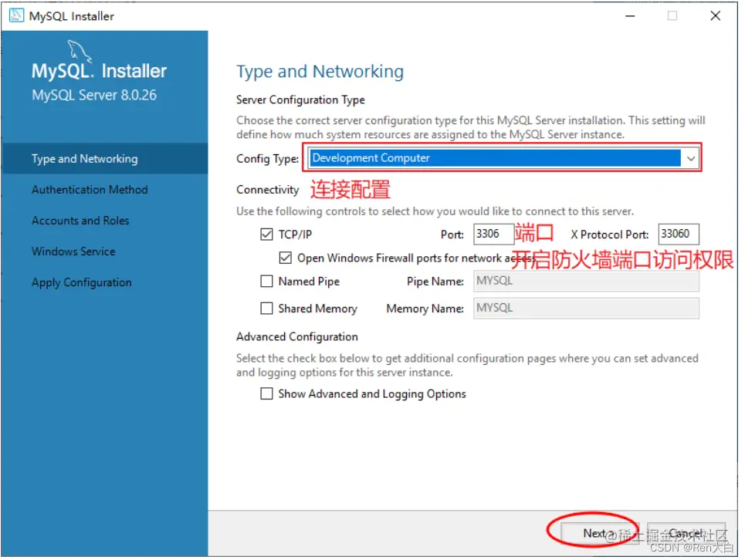Image resolution: width=745 pixels, height=560 pixels.
Task: Click the Config Type label
Action: point(268,159)
